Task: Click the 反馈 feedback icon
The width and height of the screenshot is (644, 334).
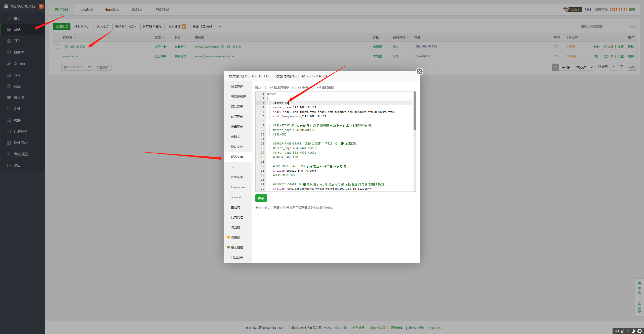Action: point(639,303)
